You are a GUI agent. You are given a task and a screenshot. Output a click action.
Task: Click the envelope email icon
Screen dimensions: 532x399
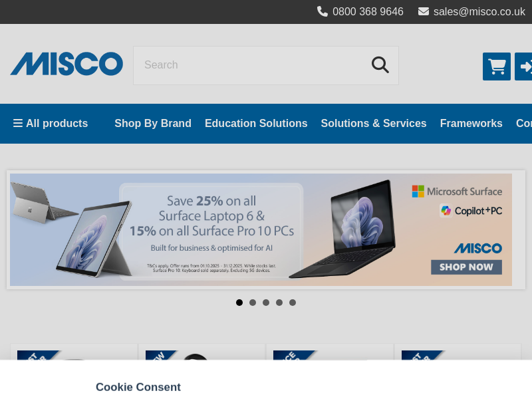(x=424, y=11)
